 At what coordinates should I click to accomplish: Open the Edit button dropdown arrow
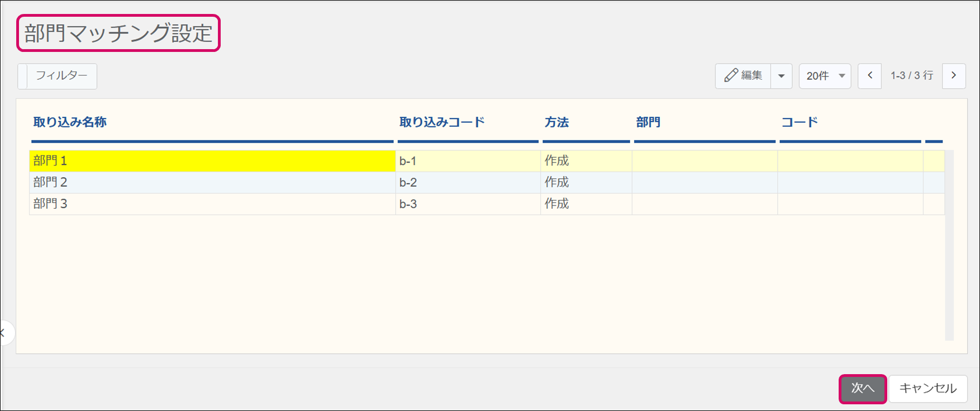[x=781, y=76]
